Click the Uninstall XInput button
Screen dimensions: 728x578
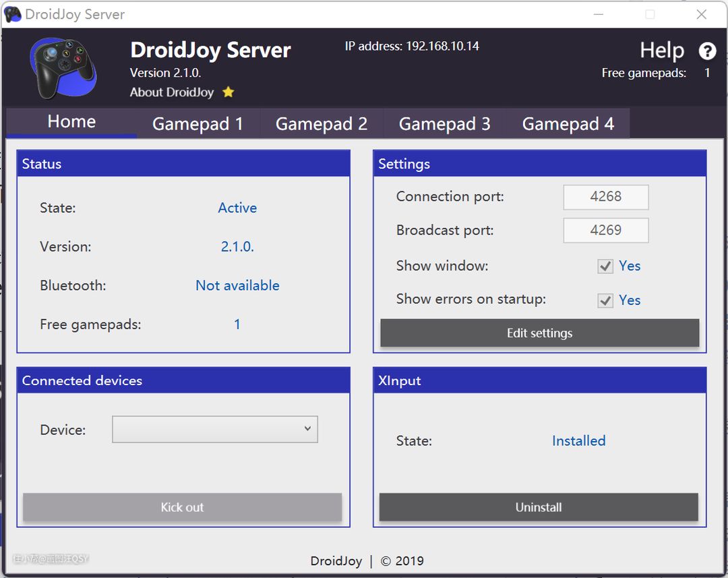coord(539,507)
